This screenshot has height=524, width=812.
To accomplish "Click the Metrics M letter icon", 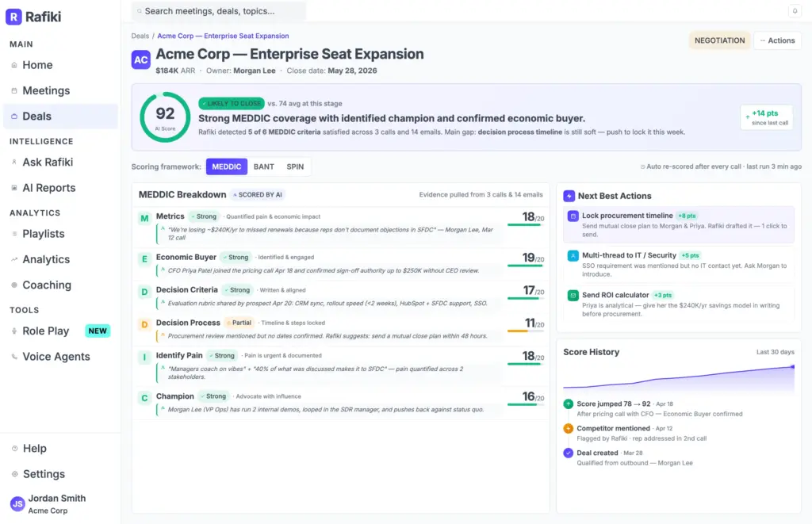I will pos(144,219).
